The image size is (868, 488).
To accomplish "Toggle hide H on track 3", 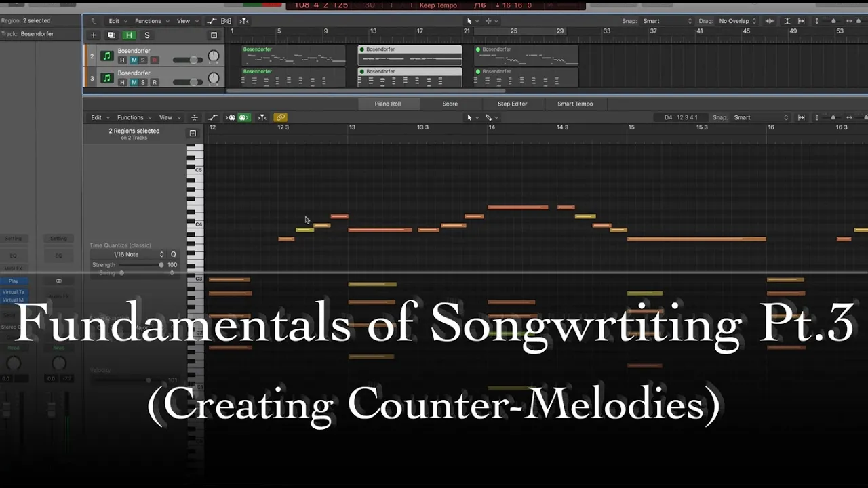I will pyautogui.click(x=122, y=82).
